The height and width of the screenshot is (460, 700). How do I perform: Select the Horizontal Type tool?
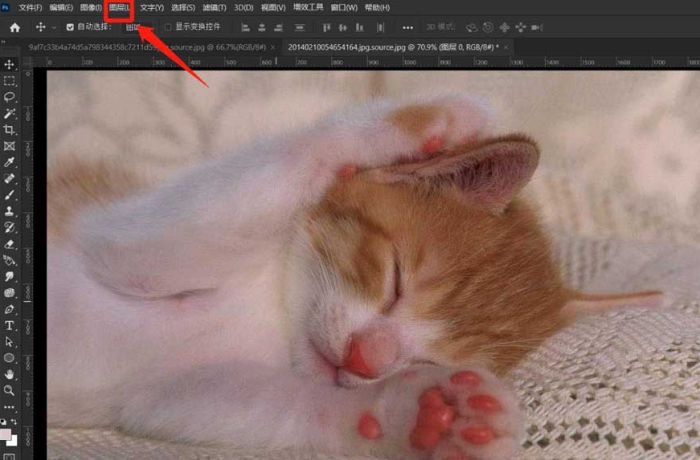tap(9, 325)
